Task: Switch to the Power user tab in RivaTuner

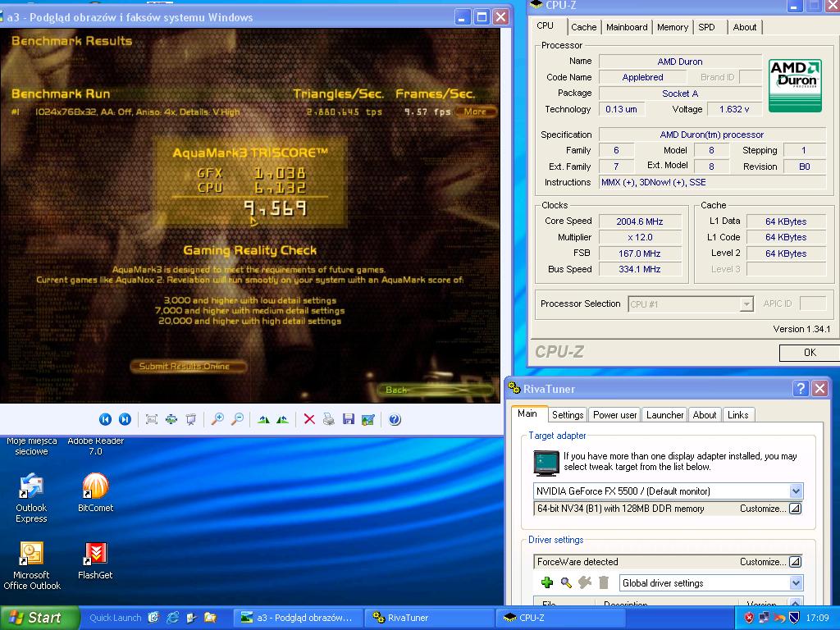Action: pyautogui.click(x=614, y=414)
